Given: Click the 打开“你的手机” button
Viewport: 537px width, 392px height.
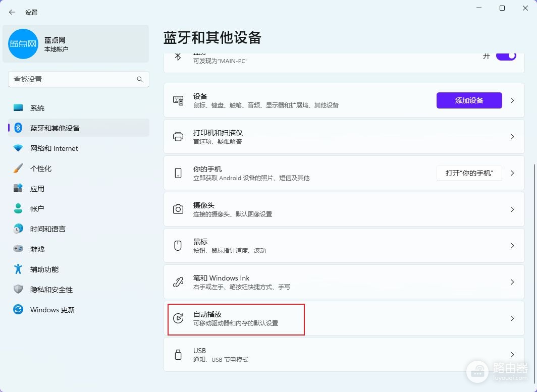Looking at the screenshot, I should pos(469,173).
